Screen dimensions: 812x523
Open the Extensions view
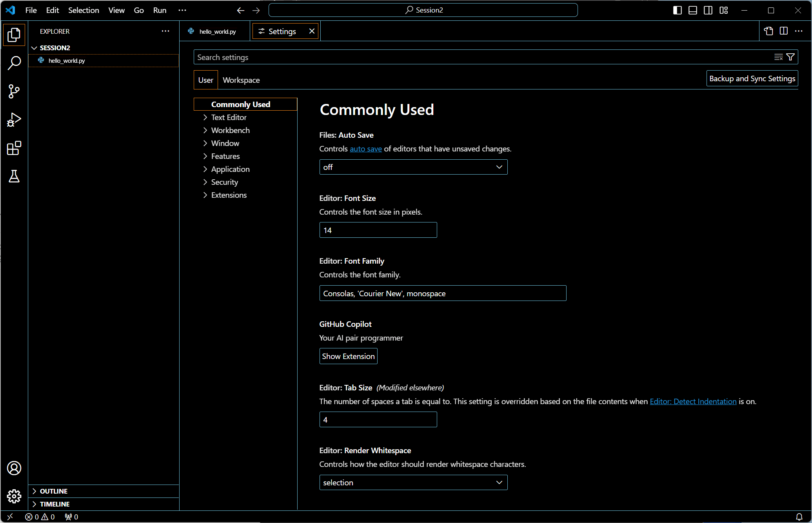[14, 148]
